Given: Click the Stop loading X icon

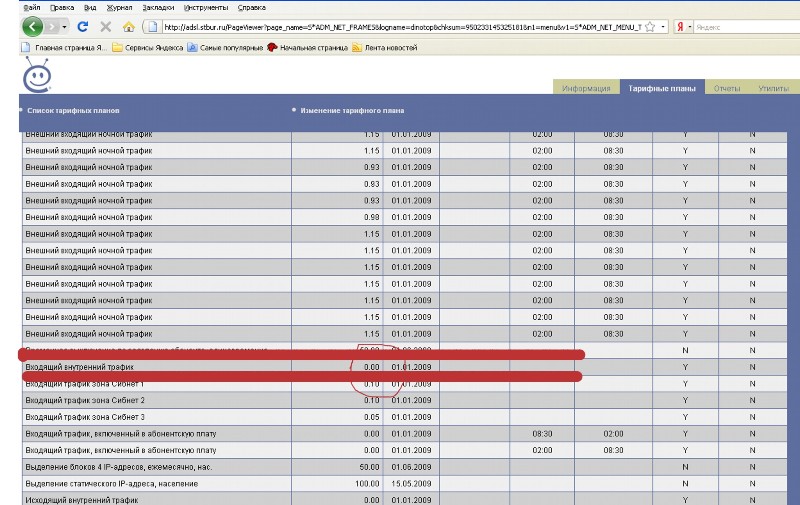Looking at the screenshot, I should pos(105,27).
